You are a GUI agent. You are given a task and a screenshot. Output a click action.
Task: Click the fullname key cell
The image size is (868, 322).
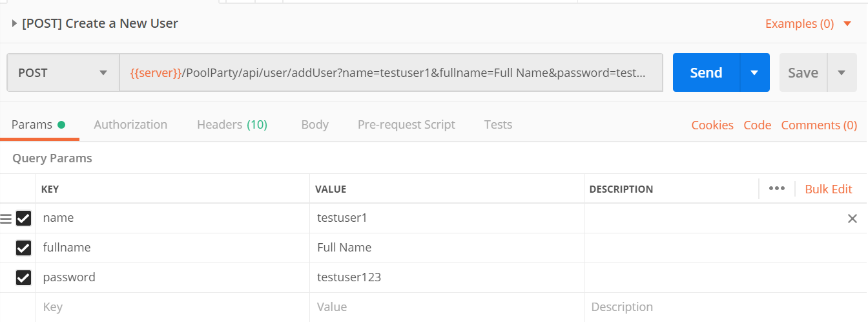tap(172, 248)
